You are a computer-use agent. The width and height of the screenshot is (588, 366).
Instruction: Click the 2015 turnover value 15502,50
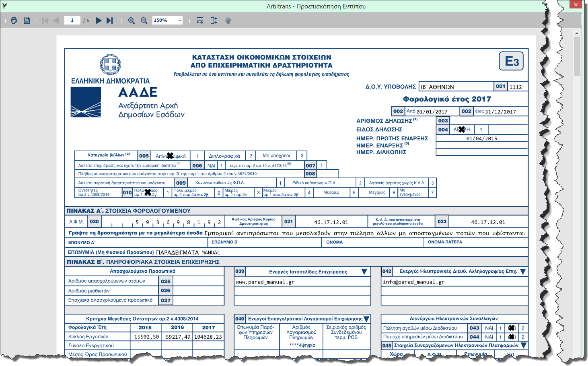146,337
